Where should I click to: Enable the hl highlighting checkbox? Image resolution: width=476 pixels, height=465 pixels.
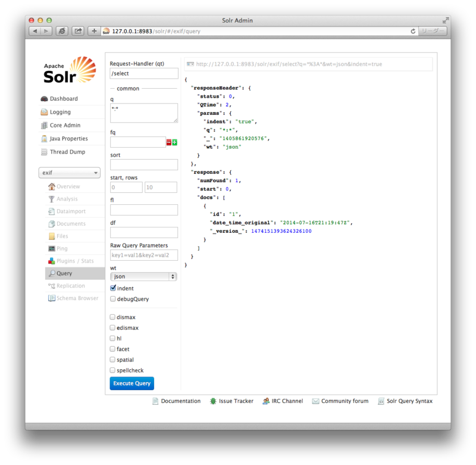point(112,338)
